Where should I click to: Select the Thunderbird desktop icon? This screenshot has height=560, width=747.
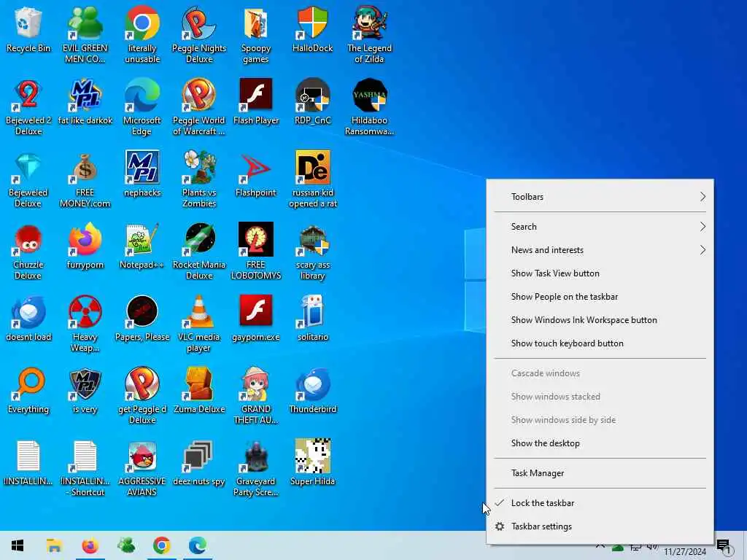312,391
